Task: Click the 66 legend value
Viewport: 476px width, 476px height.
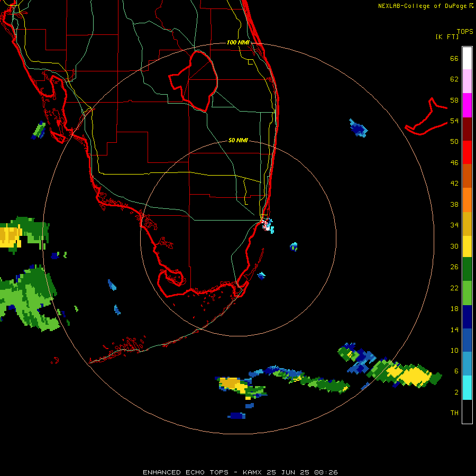Action: 454,58
